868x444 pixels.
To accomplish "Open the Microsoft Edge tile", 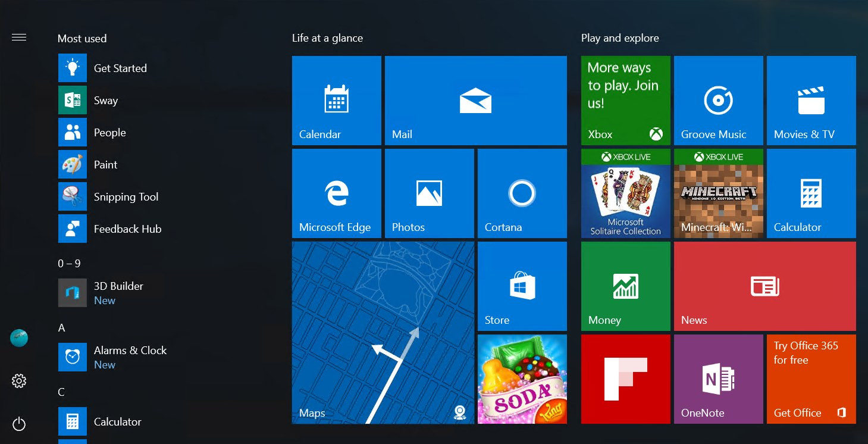I will (x=336, y=193).
